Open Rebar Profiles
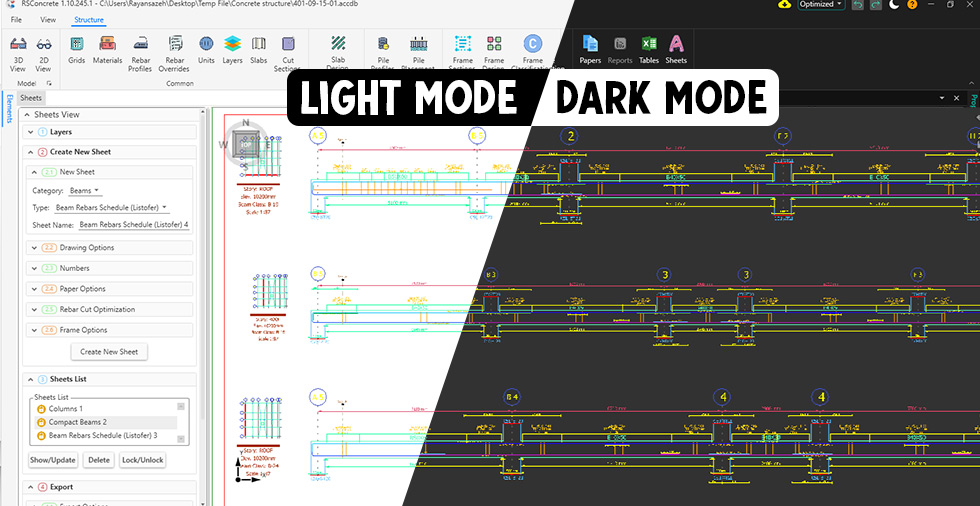The image size is (980, 506). (141, 54)
